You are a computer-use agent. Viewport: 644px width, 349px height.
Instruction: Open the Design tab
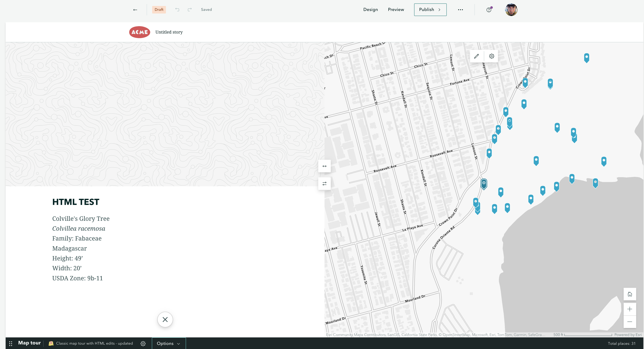(370, 10)
